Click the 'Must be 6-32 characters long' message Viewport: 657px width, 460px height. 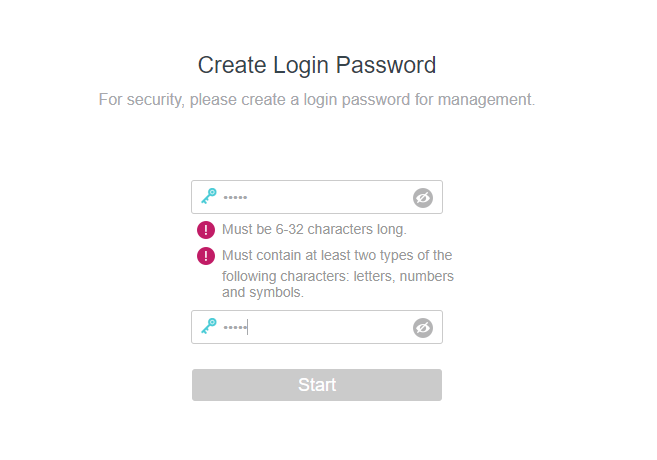click(x=314, y=230)
